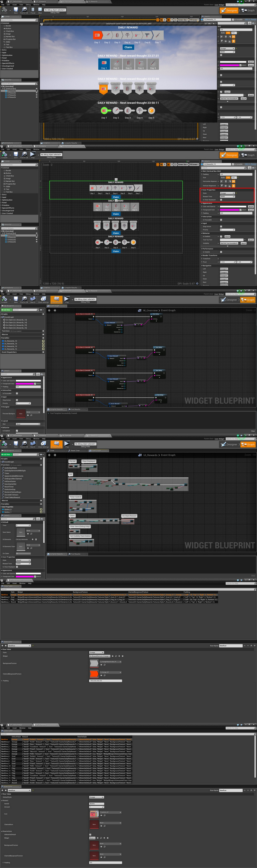
Task: Click Claim button in the game preview
Action: 128,47
